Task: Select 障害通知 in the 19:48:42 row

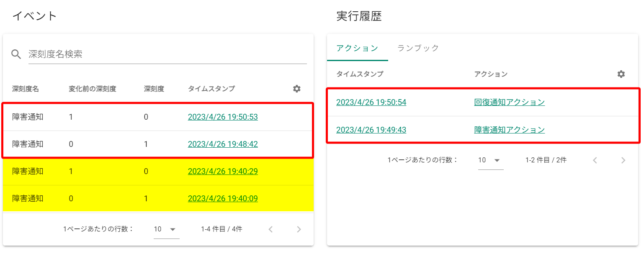Action: [x=28, y=144]
